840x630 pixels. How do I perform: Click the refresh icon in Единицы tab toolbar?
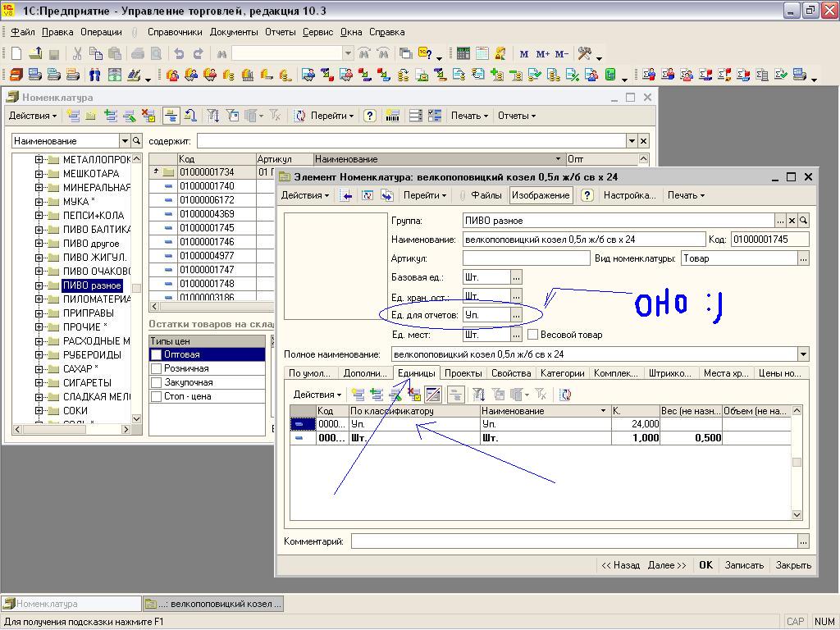point(565,395)
